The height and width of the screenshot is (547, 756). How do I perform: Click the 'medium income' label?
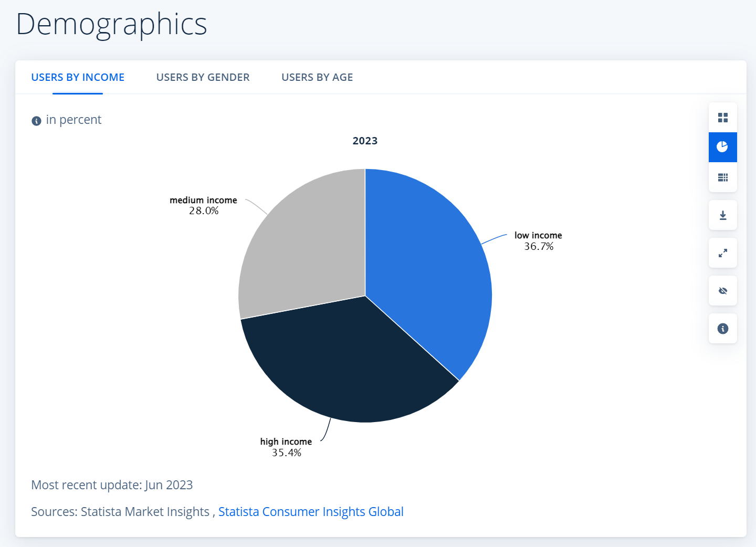(203, 200)
